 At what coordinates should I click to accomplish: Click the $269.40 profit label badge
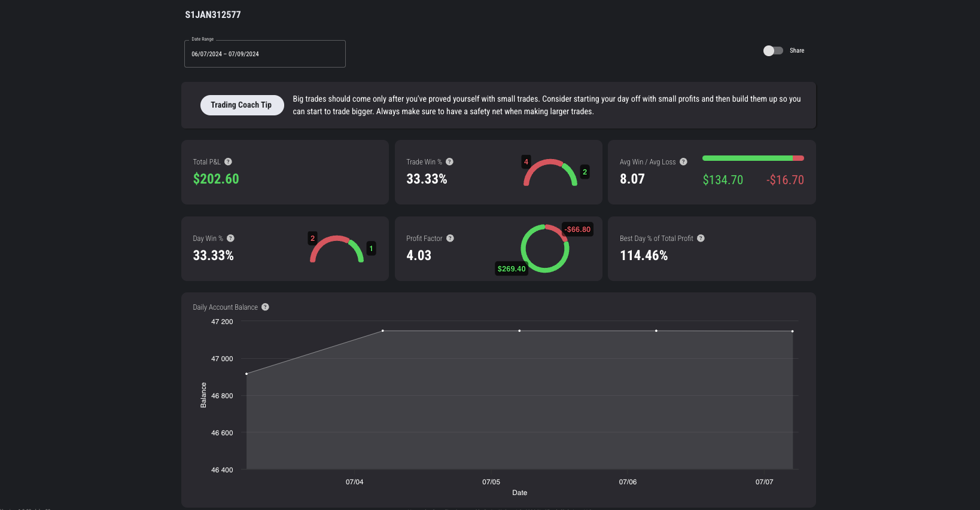[x=512, y=269]
